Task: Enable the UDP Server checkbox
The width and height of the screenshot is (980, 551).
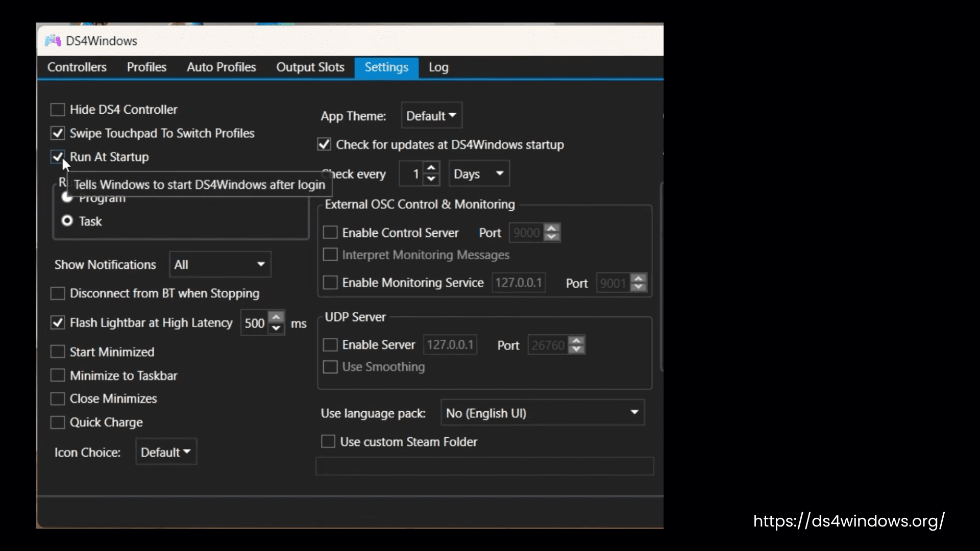Action: coord(330,345)
